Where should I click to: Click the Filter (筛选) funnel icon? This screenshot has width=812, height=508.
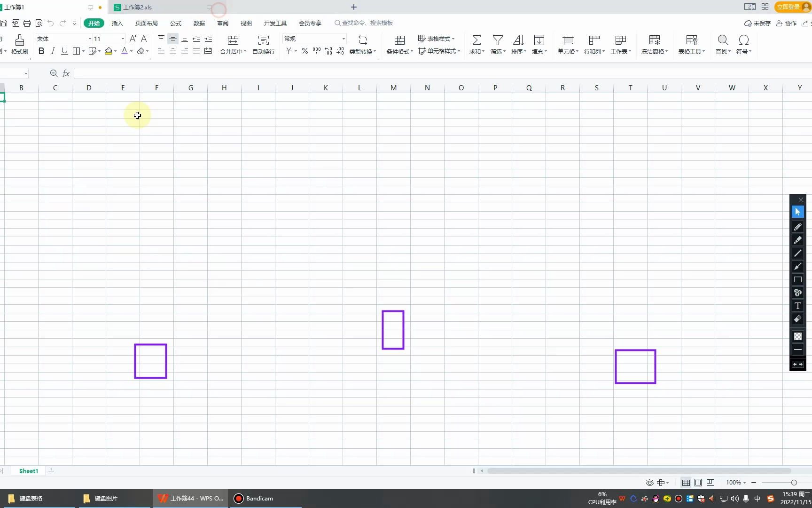pyautogui.click(x=498, y=40)
